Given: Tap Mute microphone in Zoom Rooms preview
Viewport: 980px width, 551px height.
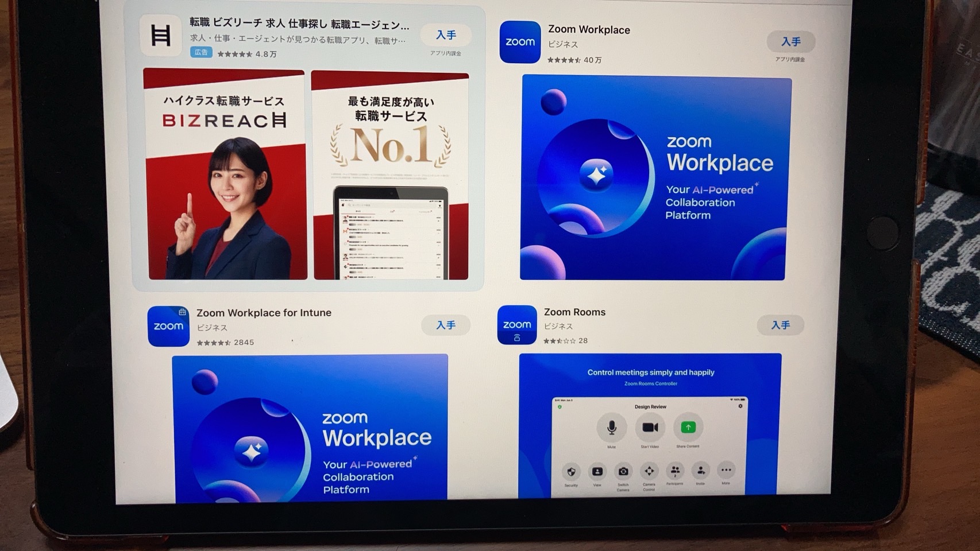Looking at the screenshot, I should 612,428.
